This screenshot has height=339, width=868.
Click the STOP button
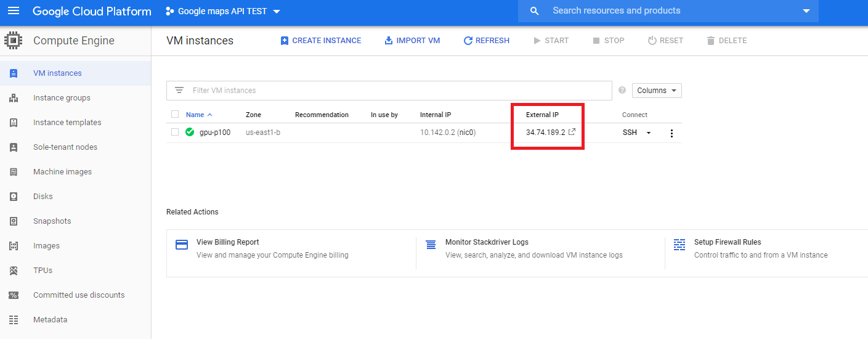(608, 41)
